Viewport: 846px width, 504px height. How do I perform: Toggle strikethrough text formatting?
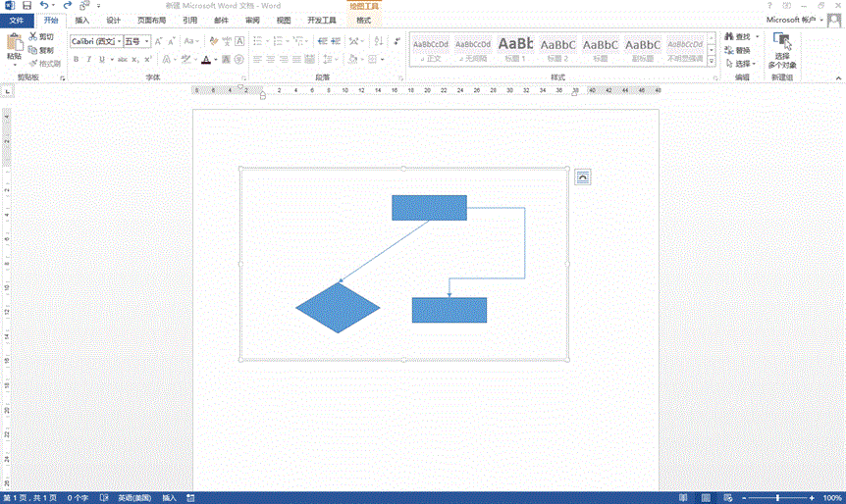tap(122, 60)
